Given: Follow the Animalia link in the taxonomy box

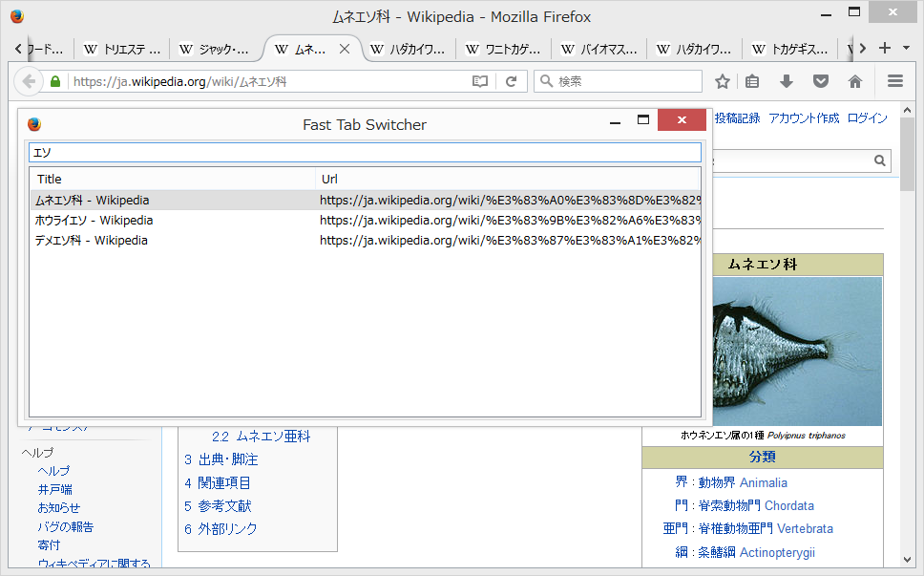Looking at the screenshot, I should pyautogui.click(x=764, y=482).
